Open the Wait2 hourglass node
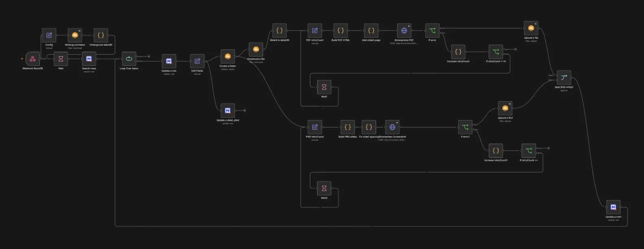This screenshot has width=644, height=249. 324,188
